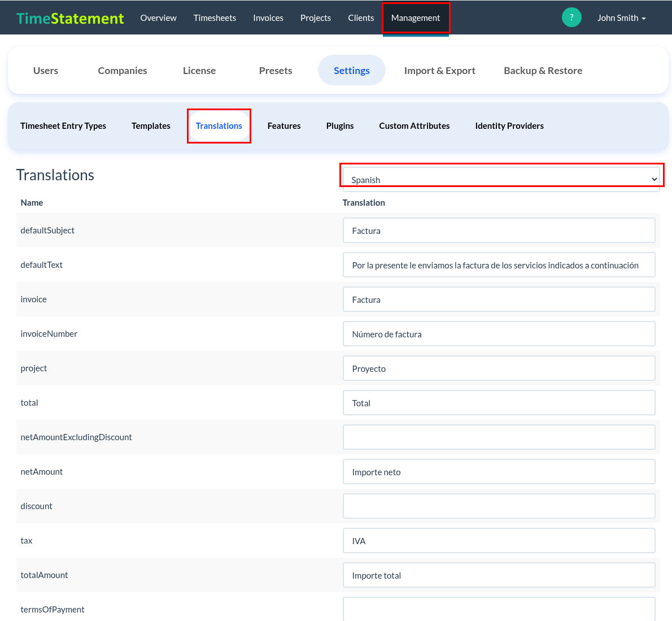This screenshot has width=672, height=621.
Task: Click the Name column header
Action: [x=32, y=202]
